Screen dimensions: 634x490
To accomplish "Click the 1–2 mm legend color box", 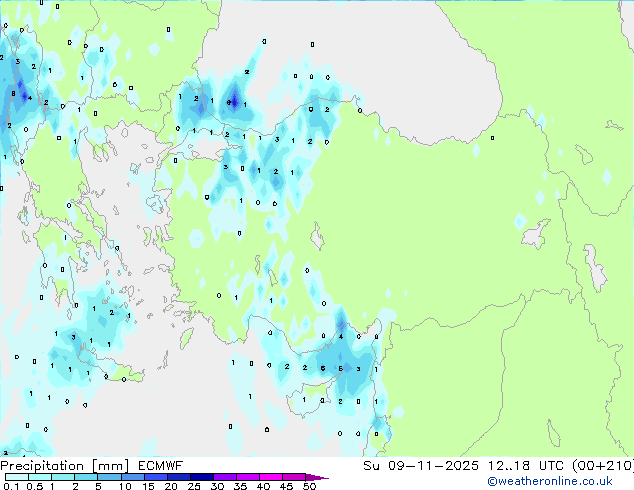I will point(63,477).
